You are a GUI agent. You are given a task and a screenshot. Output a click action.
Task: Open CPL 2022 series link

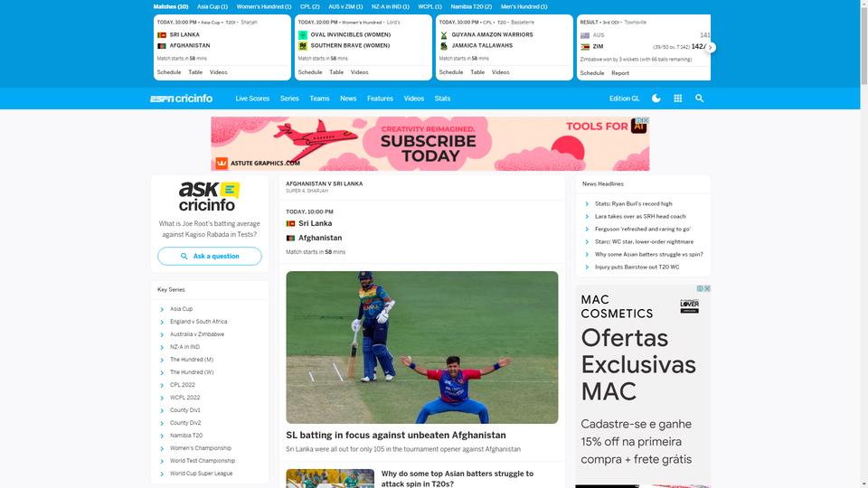(183, 385)
